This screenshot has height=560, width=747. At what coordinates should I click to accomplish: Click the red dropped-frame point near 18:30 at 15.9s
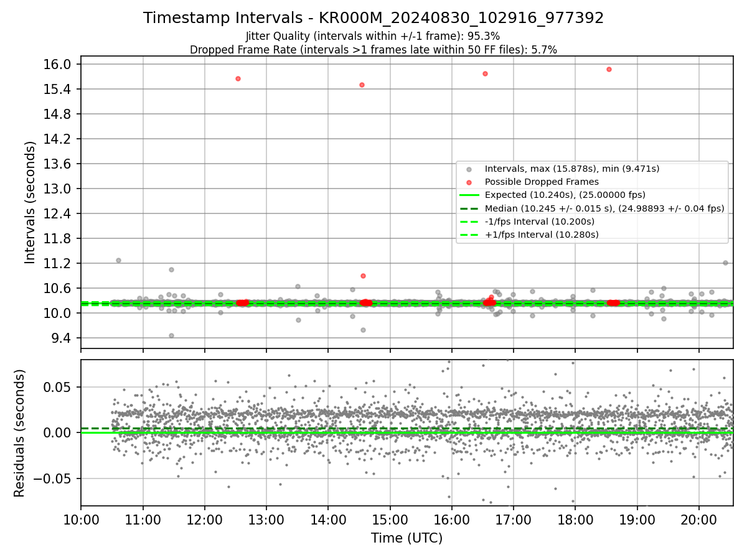(x=609, y=69)
